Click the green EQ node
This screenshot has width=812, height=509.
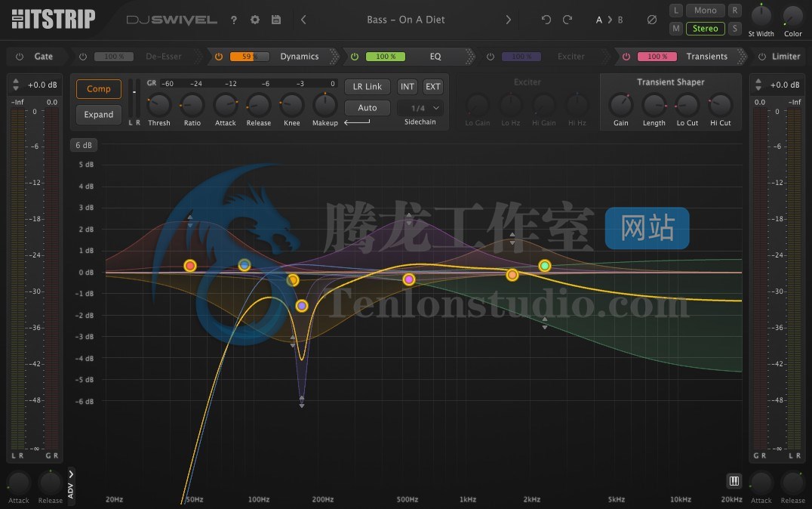point(545,266)
